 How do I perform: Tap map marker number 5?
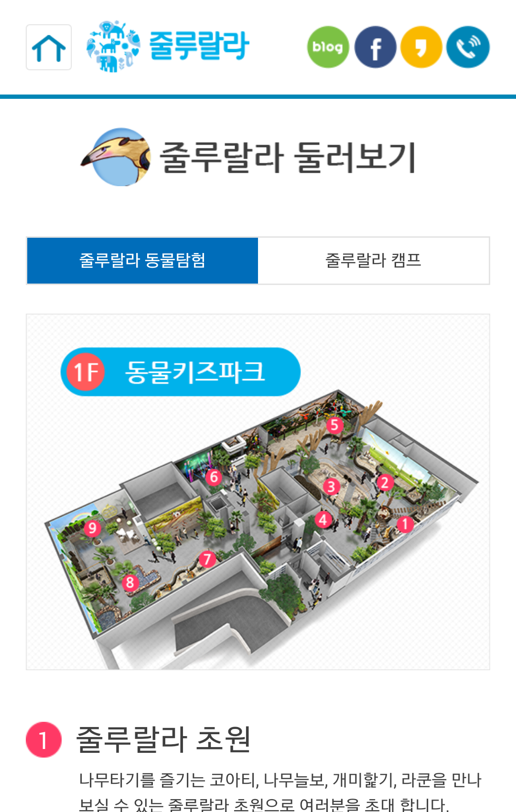[x=334, y=425]
